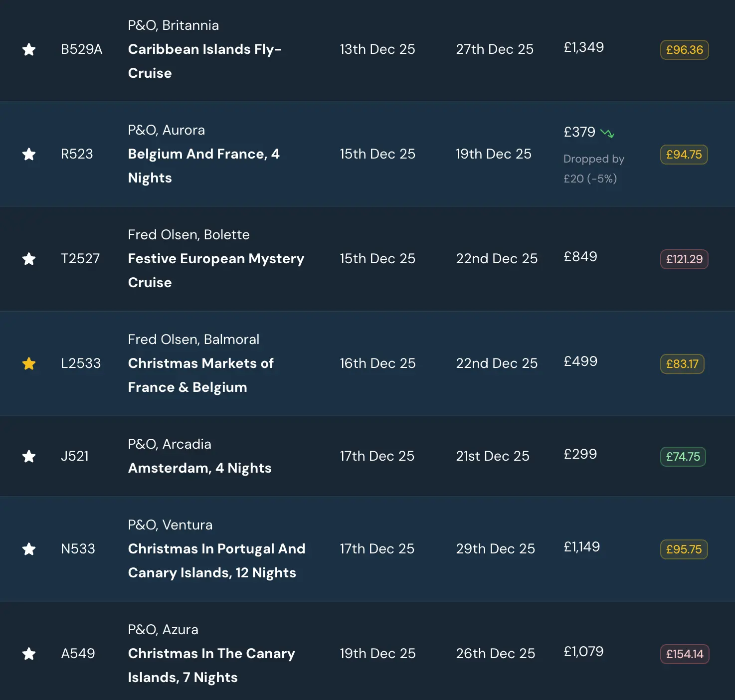Favorite the Caribbean Islands Fly-Cruise star
Image resolution: width=735 pixels, height=700 pixels.
[x=29, y=49]
